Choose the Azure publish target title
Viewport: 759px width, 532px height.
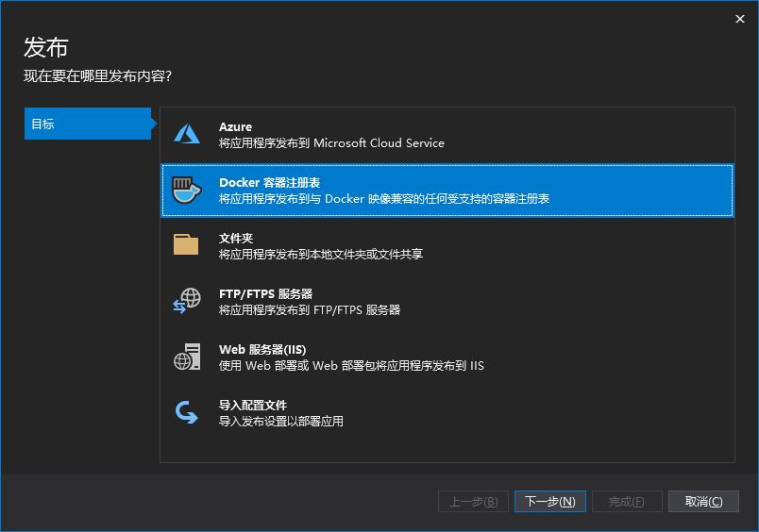pyautogui.click(x=235, y=127)
